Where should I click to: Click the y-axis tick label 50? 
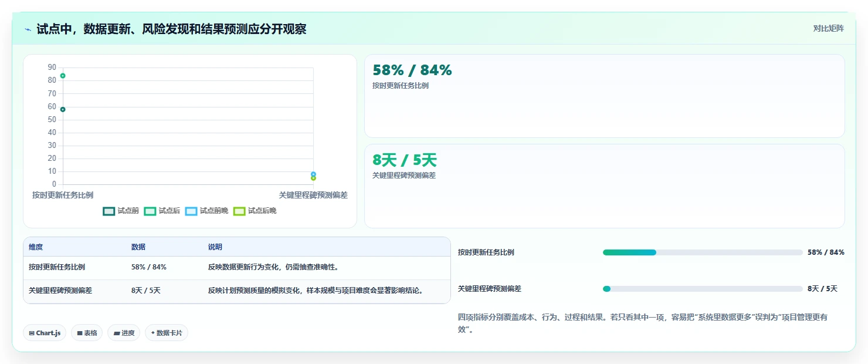point(52,119)
